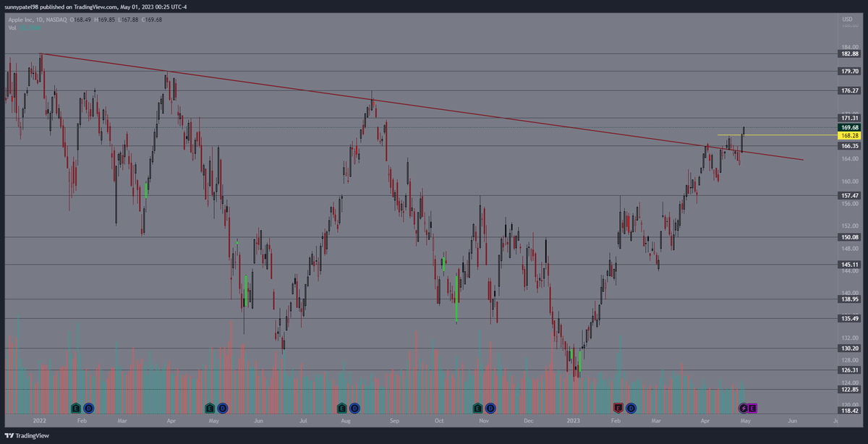Click the 148.00 axis tick label
This screenshot has height=444, width=868.
[x=849, y=248]
